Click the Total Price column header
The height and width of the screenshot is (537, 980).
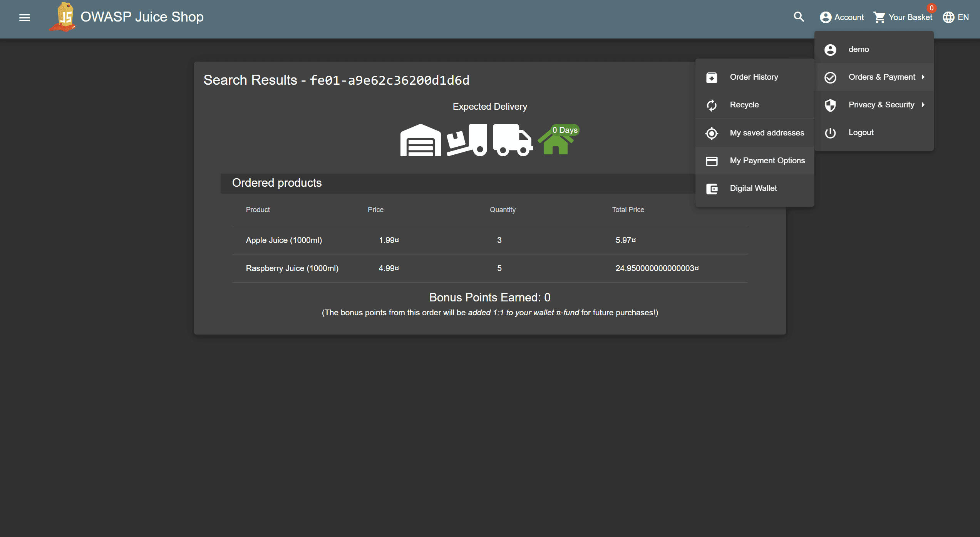click(x=628, y=210)
